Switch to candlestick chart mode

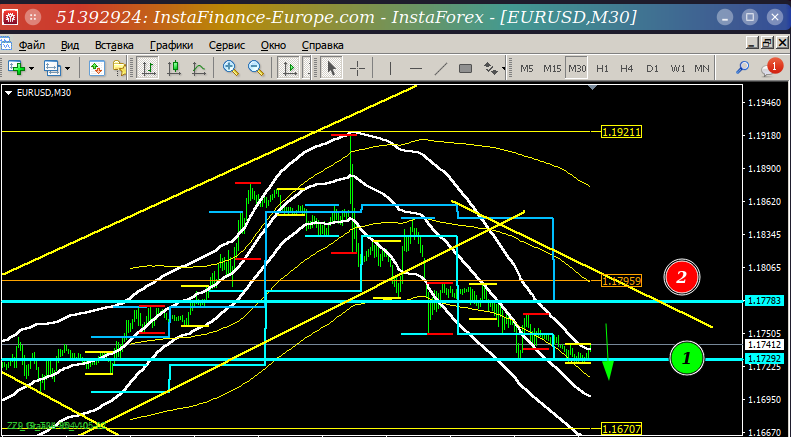pos(174,68)
